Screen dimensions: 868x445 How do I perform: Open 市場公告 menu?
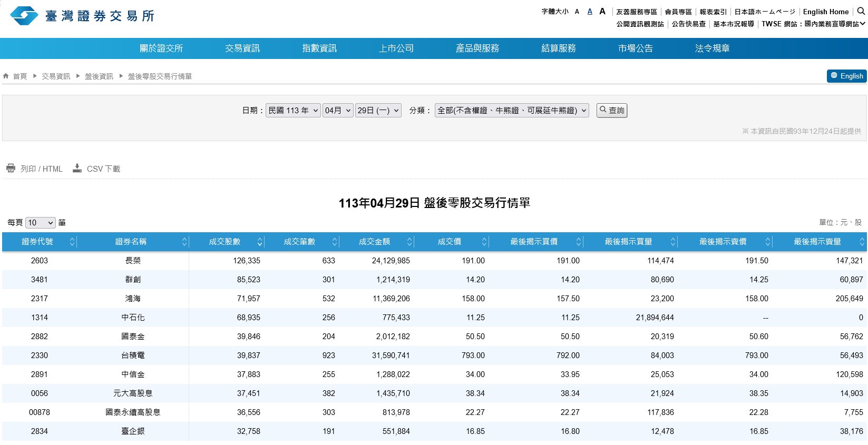[x=636, y=48]
